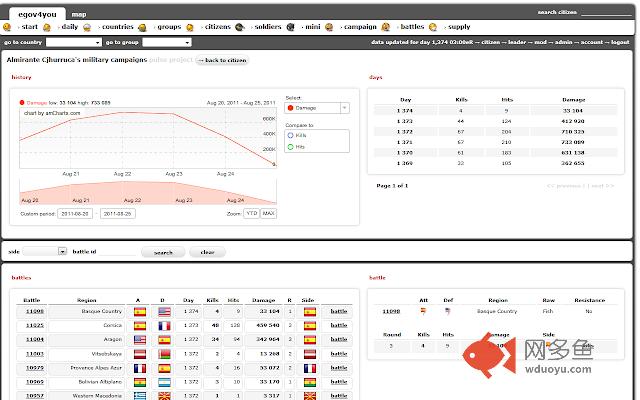Click defender Belarus flag in Vitsebskaya row
640x400 pixels.
(164, 354)
